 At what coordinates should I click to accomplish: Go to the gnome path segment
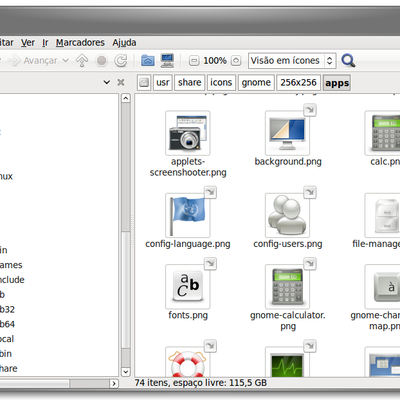pyautogui.click(x=256, y=82)
